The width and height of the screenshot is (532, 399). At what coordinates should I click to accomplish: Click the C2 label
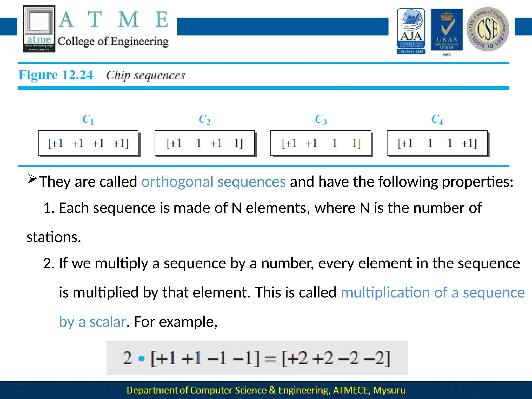tap(204, 120)
